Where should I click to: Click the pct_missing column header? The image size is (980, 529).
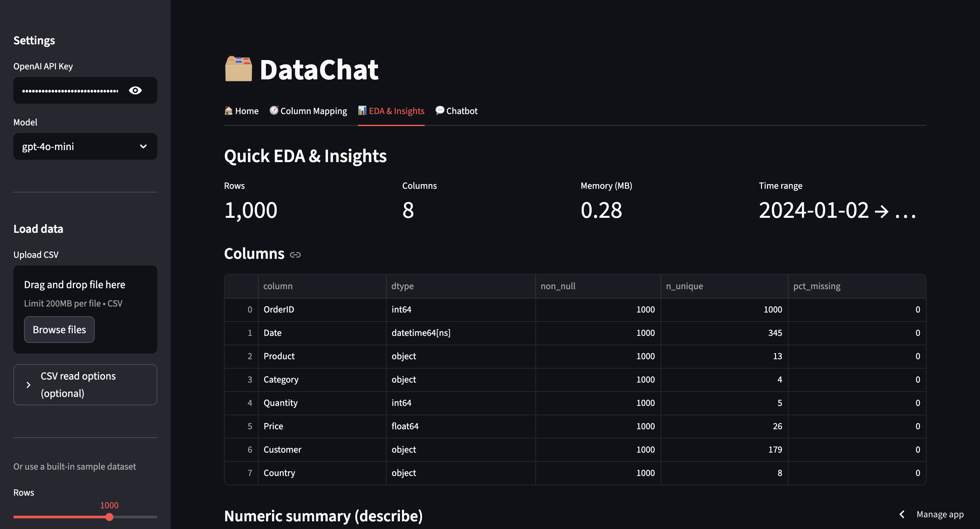click(817, 286)
